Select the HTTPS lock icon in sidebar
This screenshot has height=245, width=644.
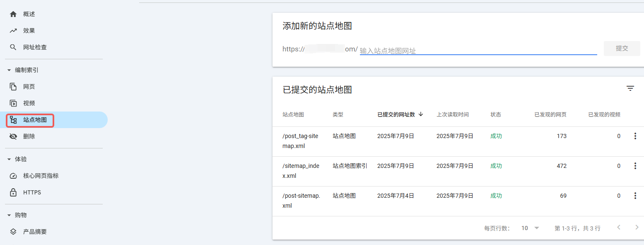13,192
